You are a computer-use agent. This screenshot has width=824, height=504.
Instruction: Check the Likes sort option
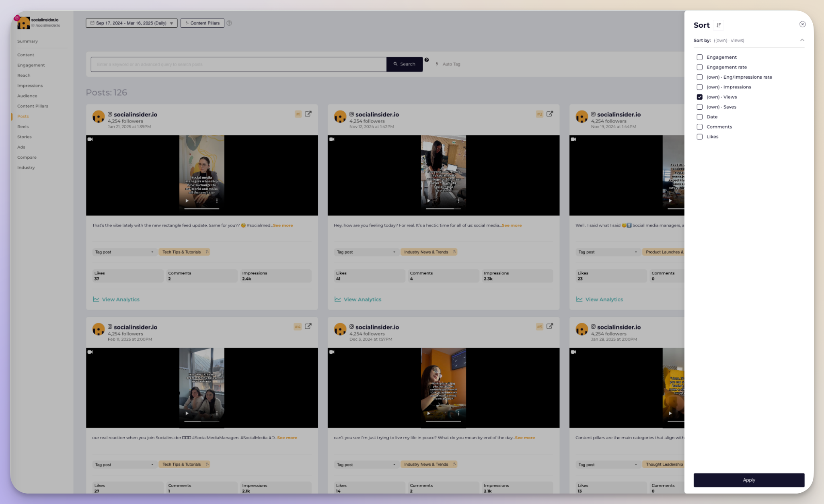coord(700,137)
